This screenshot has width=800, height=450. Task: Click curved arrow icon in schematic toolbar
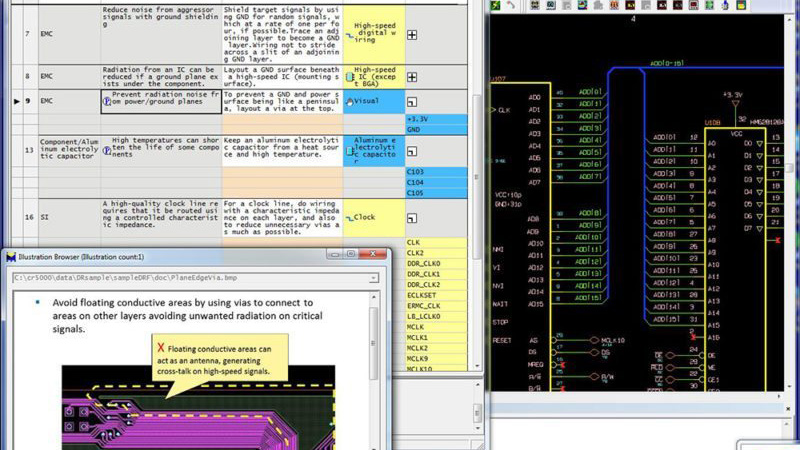(x=513, y=6)
